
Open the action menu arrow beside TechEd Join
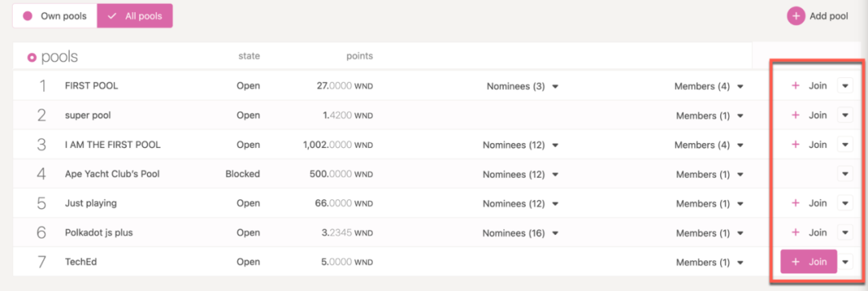[845, 262]
